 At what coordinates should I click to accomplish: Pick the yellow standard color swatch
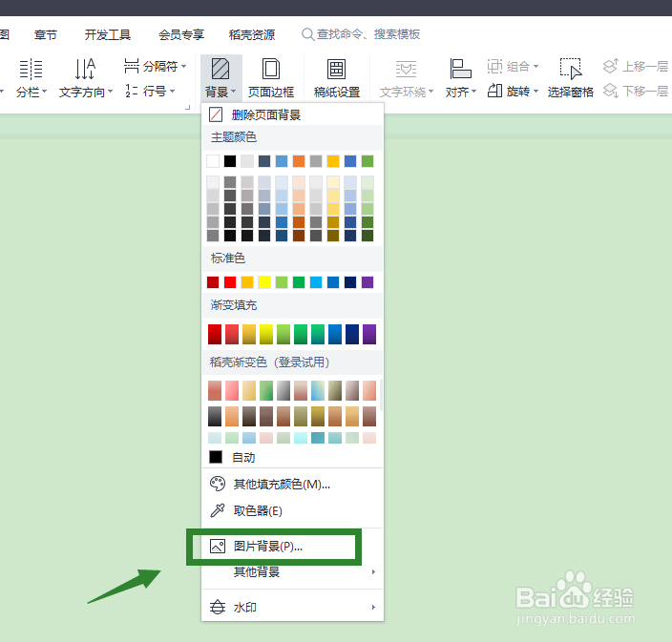264,282
